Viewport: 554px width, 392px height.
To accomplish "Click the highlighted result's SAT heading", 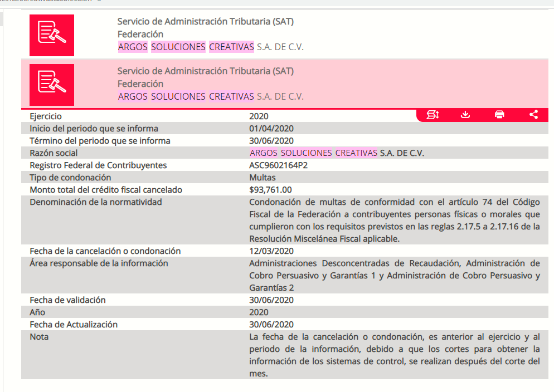I will (x=205, y=71).
